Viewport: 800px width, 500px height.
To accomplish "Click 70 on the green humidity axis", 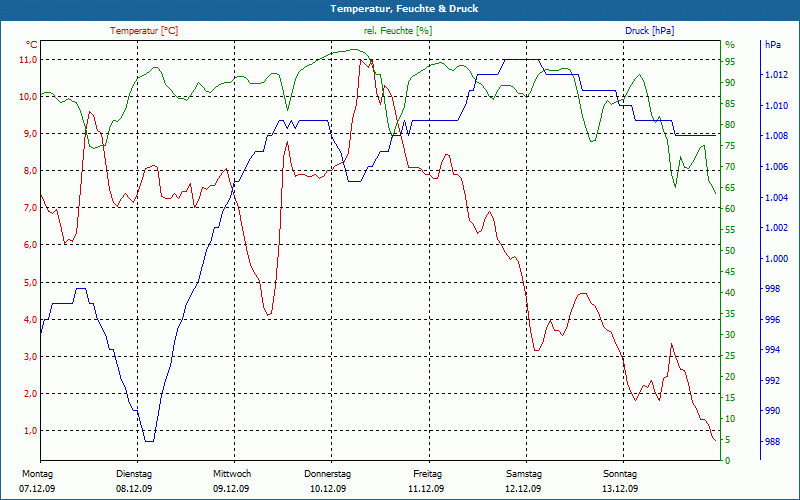I will pos(730,167).
